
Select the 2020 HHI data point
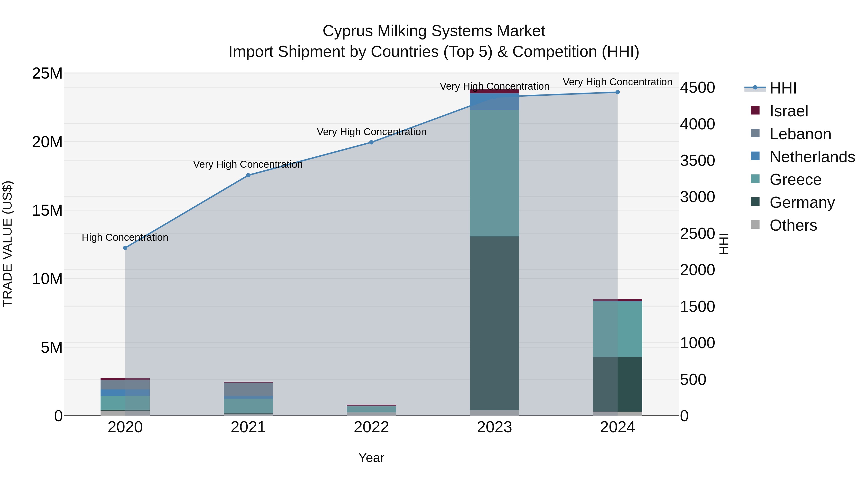tap(125, 248)
